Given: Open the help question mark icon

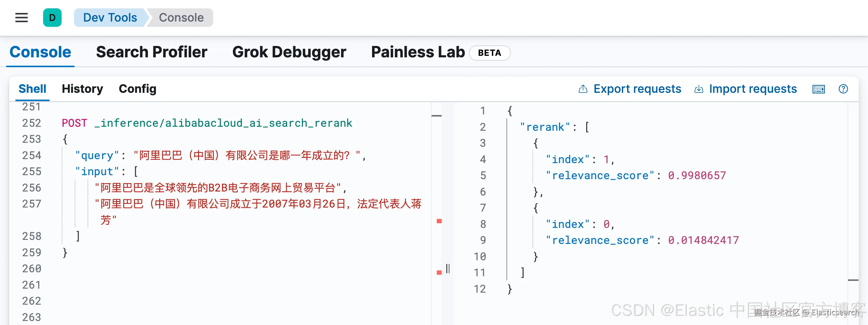Looking at the screenshot, I should (x=843, y=89).
